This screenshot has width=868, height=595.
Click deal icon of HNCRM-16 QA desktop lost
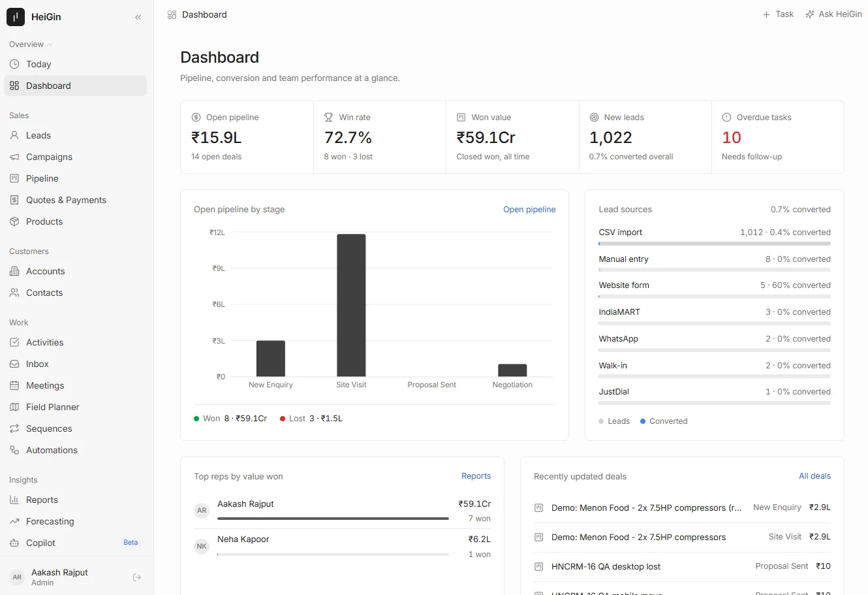point(538,566)
